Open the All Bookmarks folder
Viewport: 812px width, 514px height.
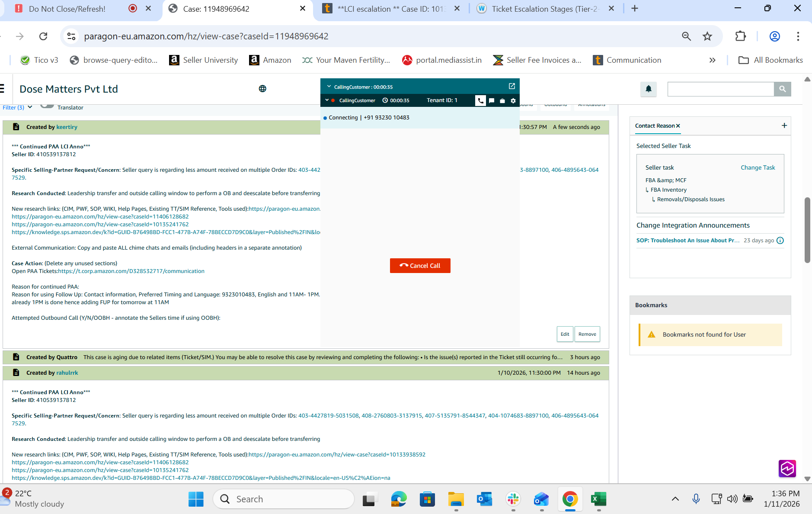click(x=770, y=60)
